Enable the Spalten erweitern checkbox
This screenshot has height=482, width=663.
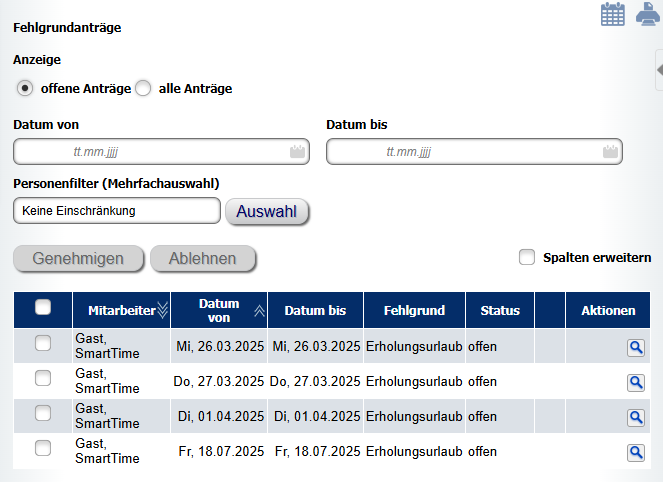pos(527,257)
